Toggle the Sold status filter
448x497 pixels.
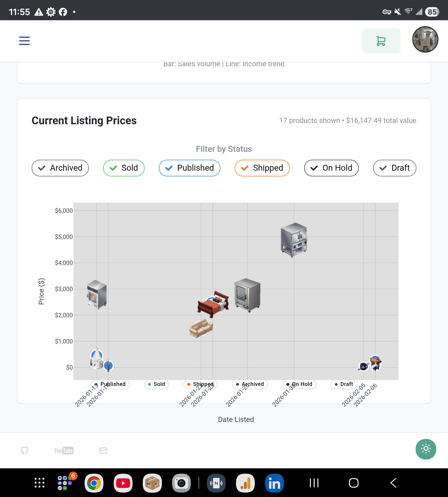coord(124,168)
